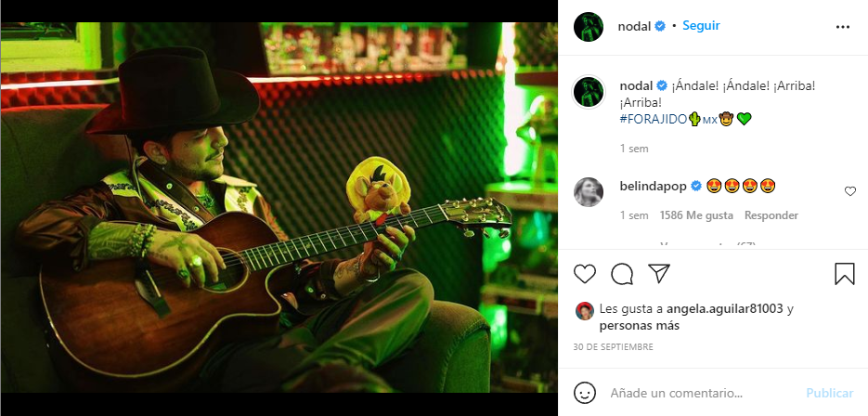This screenshot has width=868, height=416.
Task: Like belindapop's comment with small heart
Action: tap(850, 191)
